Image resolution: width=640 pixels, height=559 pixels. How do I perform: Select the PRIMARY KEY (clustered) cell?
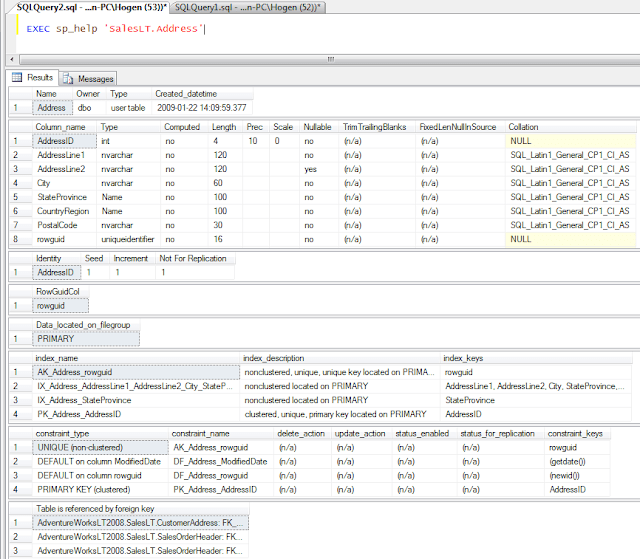pyautogui.click(x=100, y=490)
